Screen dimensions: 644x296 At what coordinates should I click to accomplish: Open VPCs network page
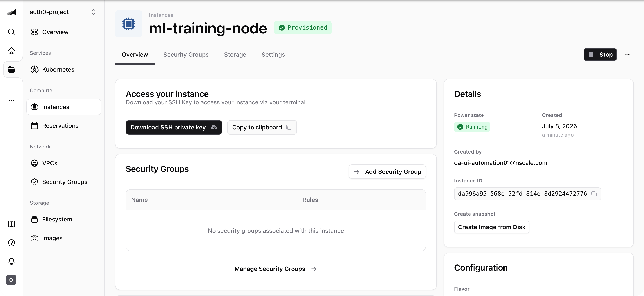tap(64, 163)
